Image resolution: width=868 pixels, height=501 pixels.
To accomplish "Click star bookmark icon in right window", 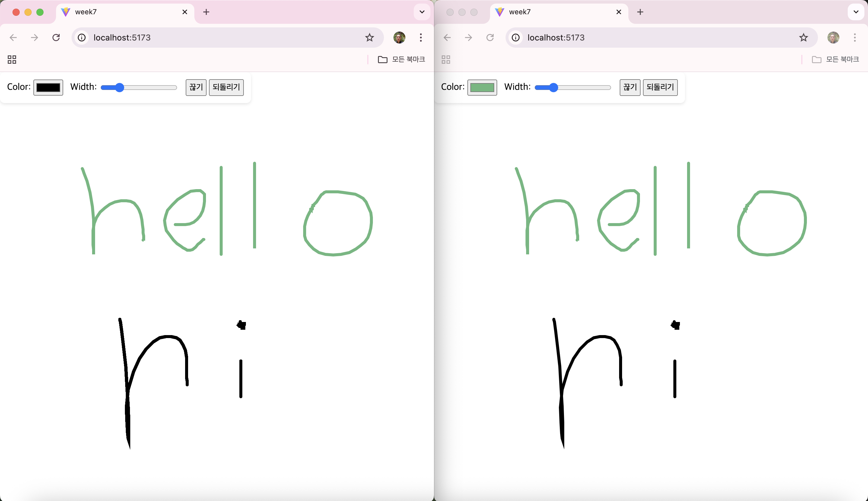I will point(803,38).
